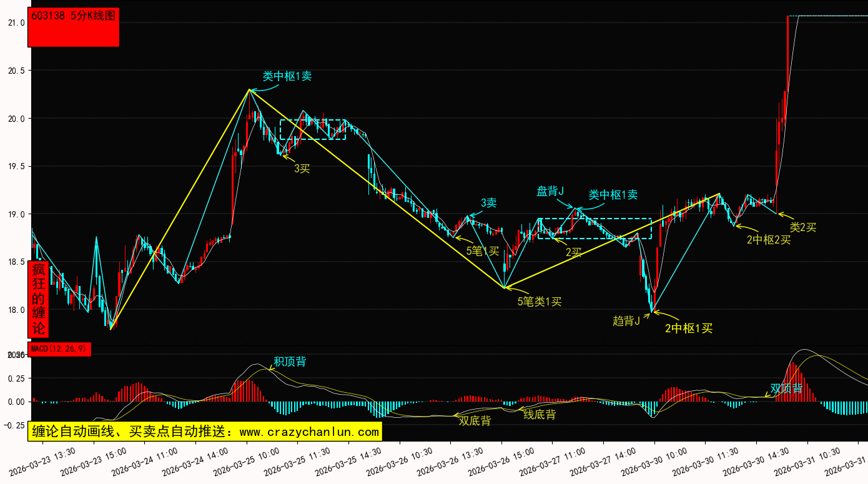Select the 5笔类1买 label at the yellow trough
Screen dimensions: 868x484
pos(540,302)
